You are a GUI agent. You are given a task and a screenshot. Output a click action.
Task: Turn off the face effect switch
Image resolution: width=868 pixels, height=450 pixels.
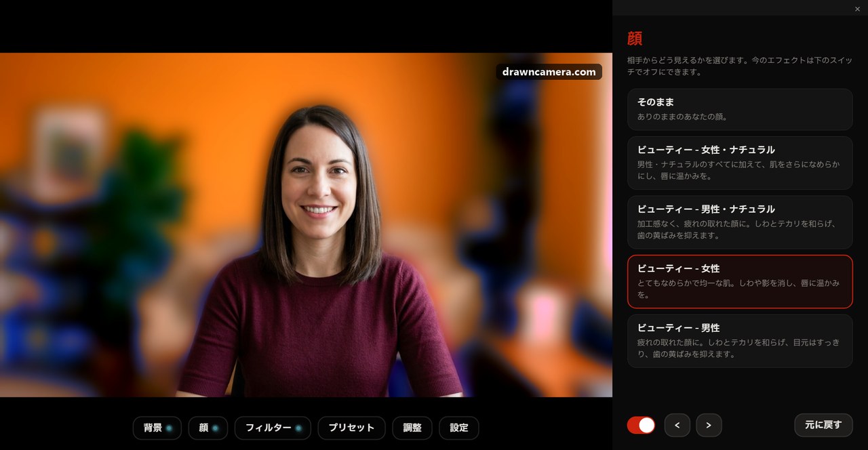tap(641, 425)
